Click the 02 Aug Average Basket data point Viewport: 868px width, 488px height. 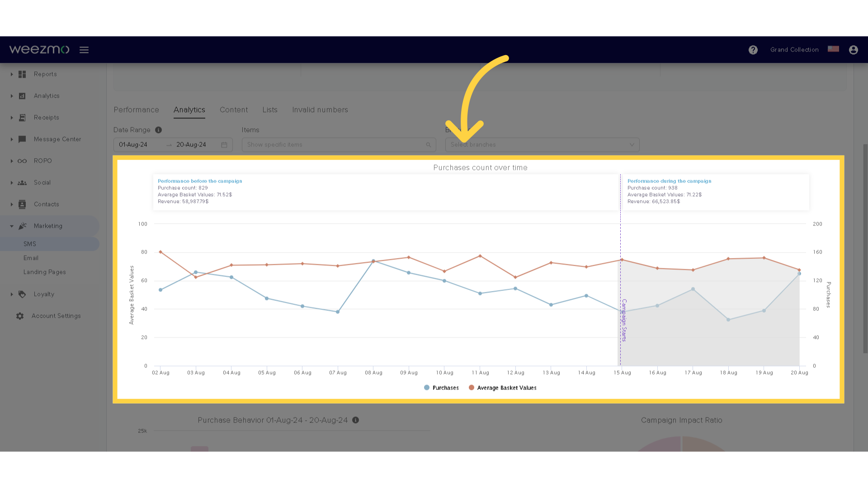(160, 252)
